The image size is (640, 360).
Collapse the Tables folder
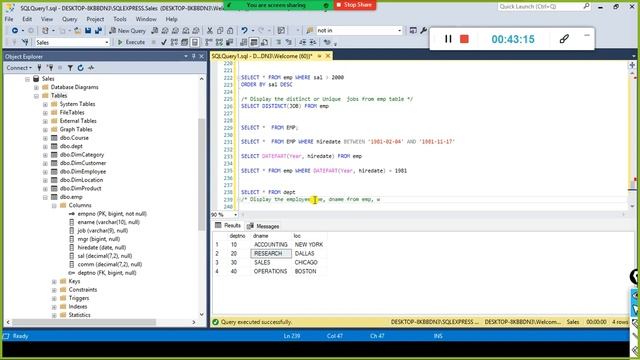pos(36,96)
